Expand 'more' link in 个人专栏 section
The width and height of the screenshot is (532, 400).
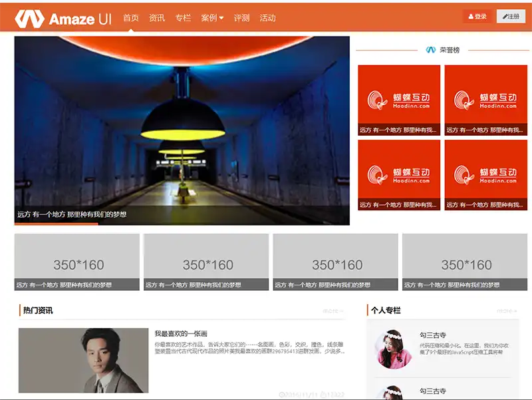tap(507, 311)
